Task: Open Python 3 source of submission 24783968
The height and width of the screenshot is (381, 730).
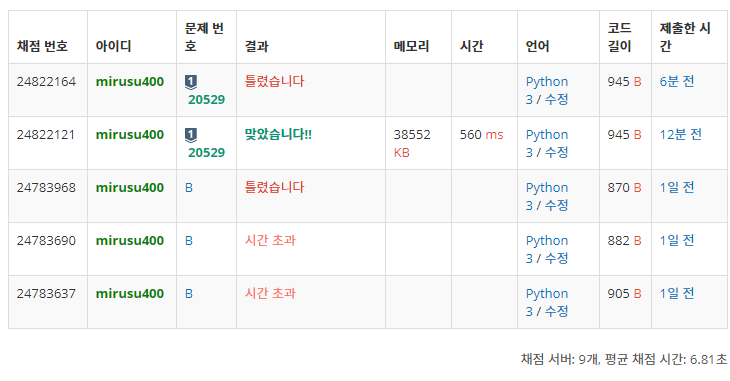Action: [547, 197]
